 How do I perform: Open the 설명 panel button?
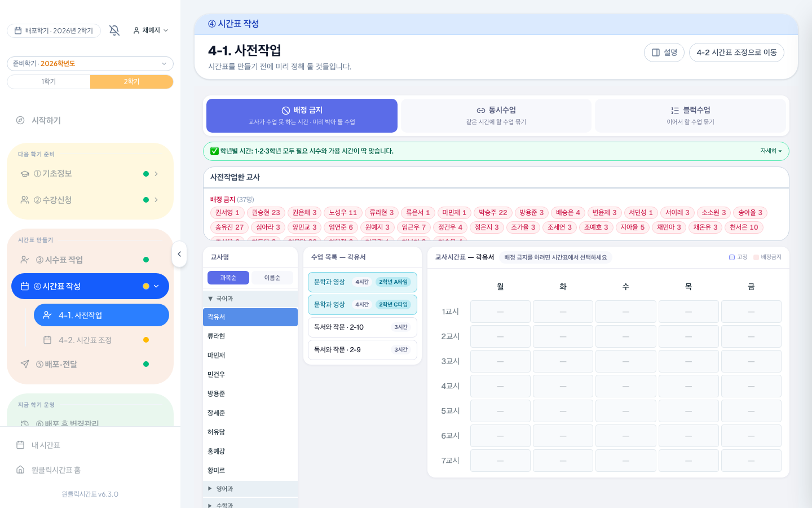coord(664,52)
